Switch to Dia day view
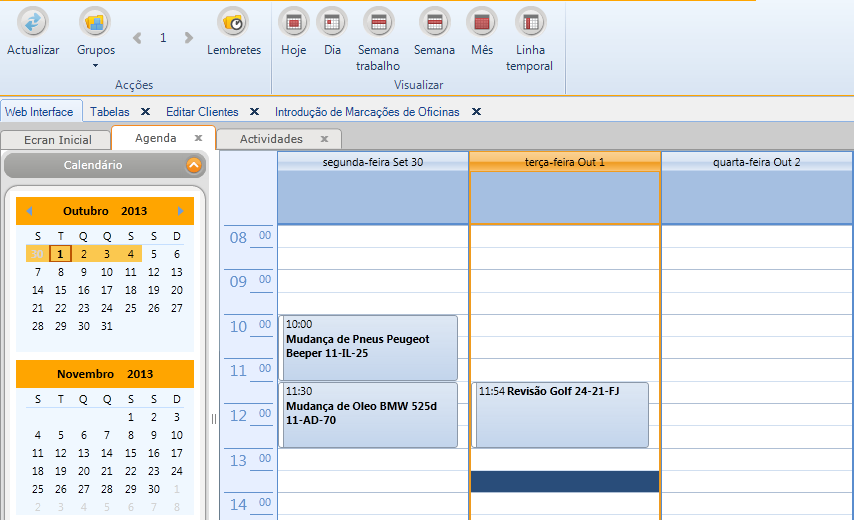The width and height of the screenshot is (854, 520). [x=332, y=22]
